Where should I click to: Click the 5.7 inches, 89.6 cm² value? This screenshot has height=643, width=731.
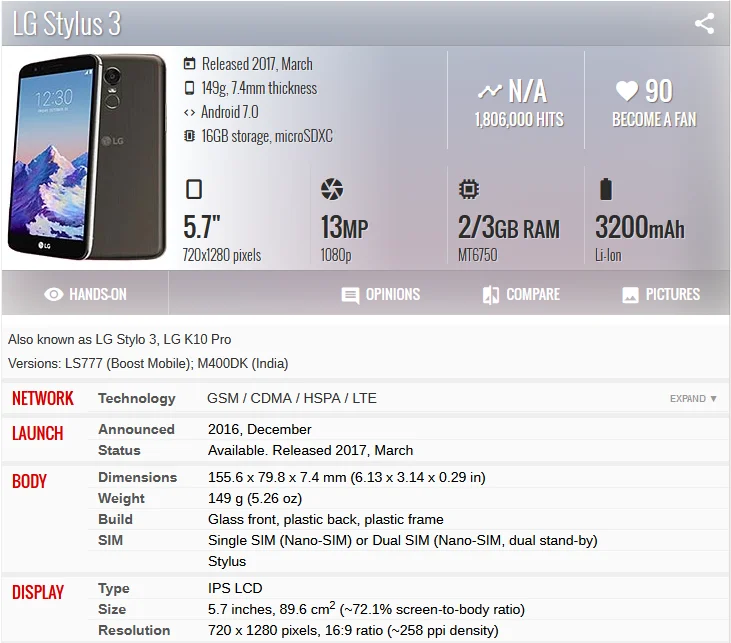366,608
